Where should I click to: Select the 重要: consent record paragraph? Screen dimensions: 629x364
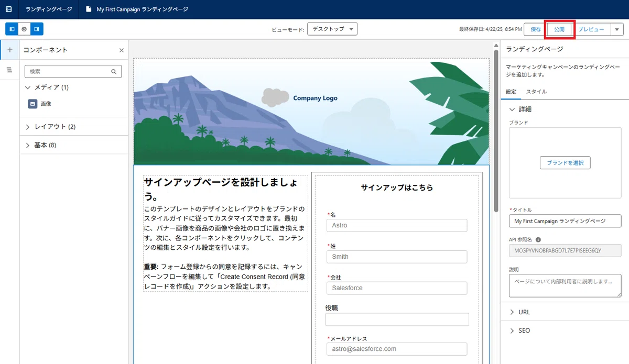point(225,277)
